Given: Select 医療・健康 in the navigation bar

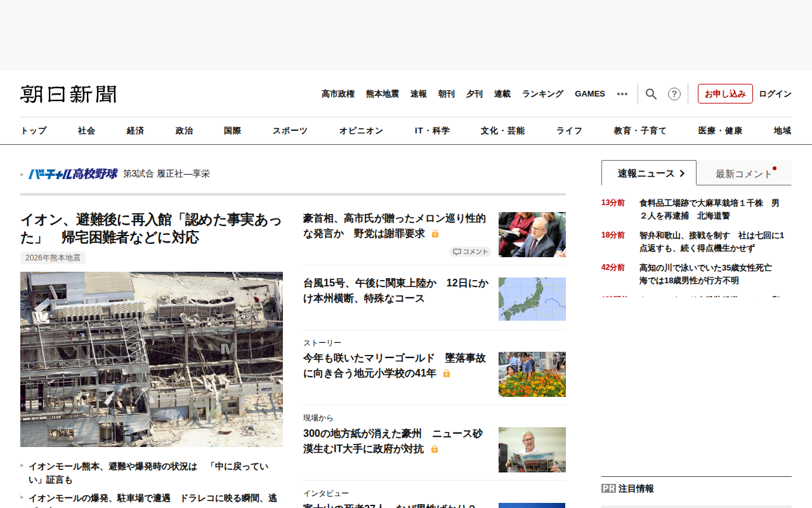Looking at the screenshot, I should (721, 131).
